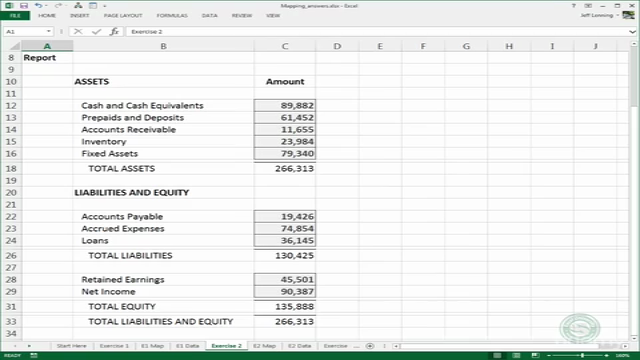
Task: Undo the last action
Action: tap(38, 6)
